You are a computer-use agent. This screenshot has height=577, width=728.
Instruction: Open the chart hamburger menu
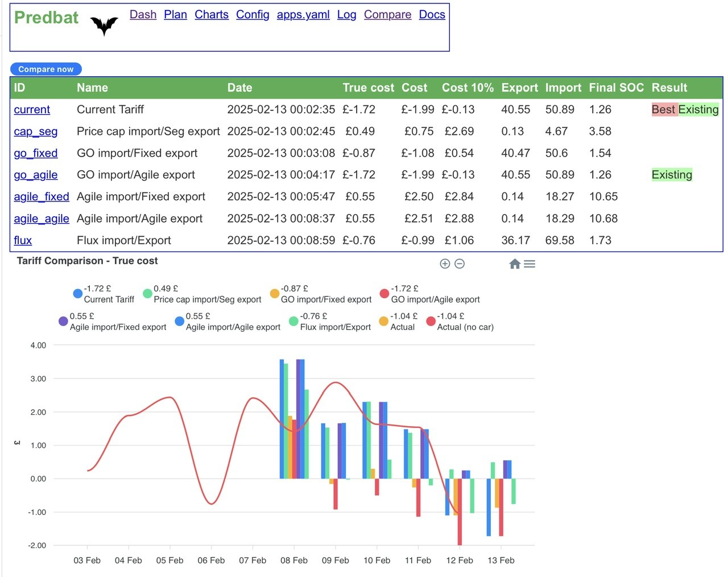tap(530, 263)
